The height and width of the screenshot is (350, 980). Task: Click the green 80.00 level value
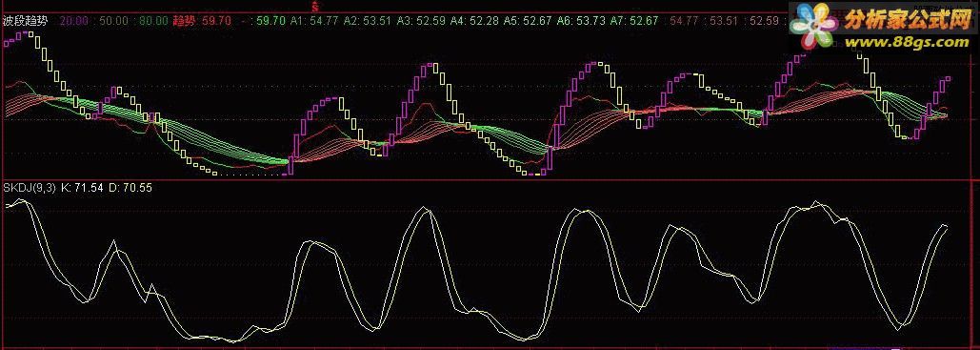153,21
